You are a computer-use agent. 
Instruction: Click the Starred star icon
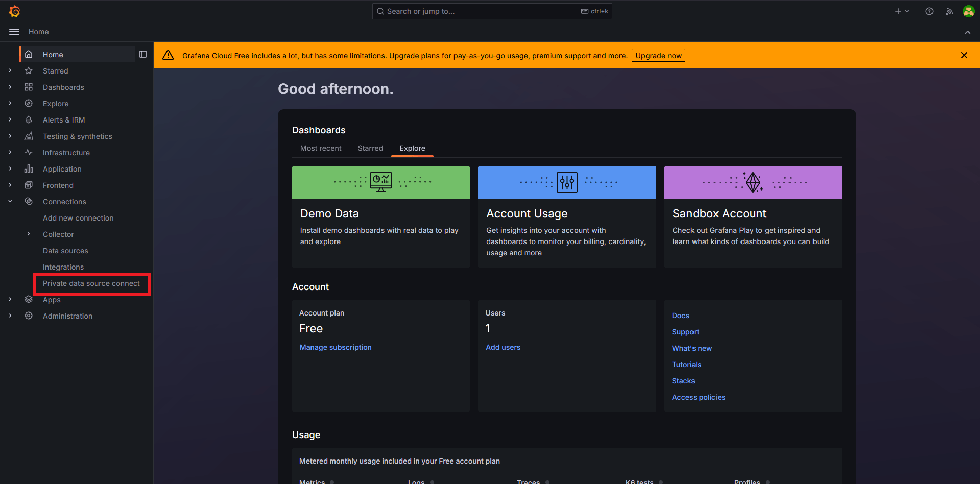pyautogui.click(x=29, y=70)
